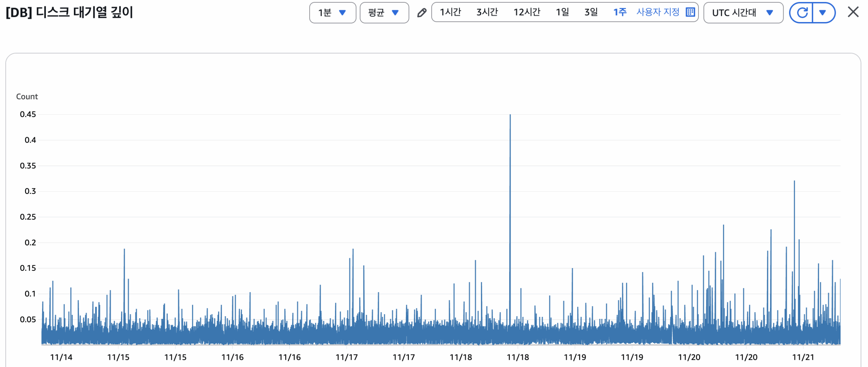Click the 11/17 x-axis label
This screenshot has width=868, height=367.
click(346, 357)
